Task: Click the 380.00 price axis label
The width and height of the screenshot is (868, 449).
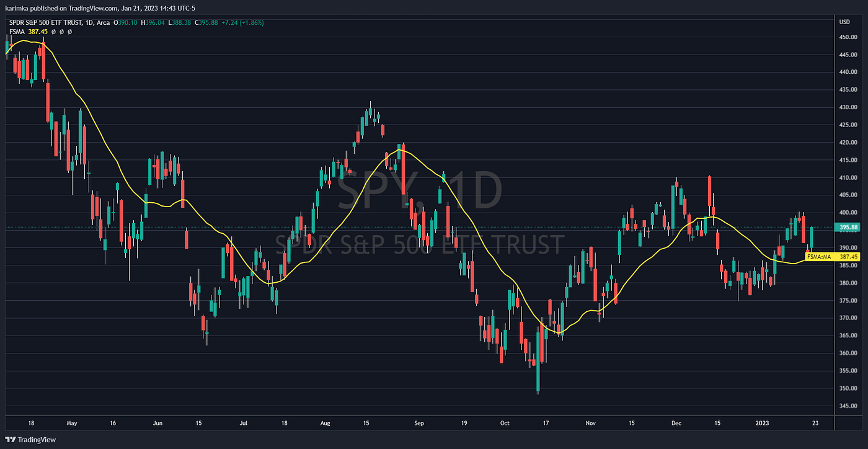Action: 847,283
